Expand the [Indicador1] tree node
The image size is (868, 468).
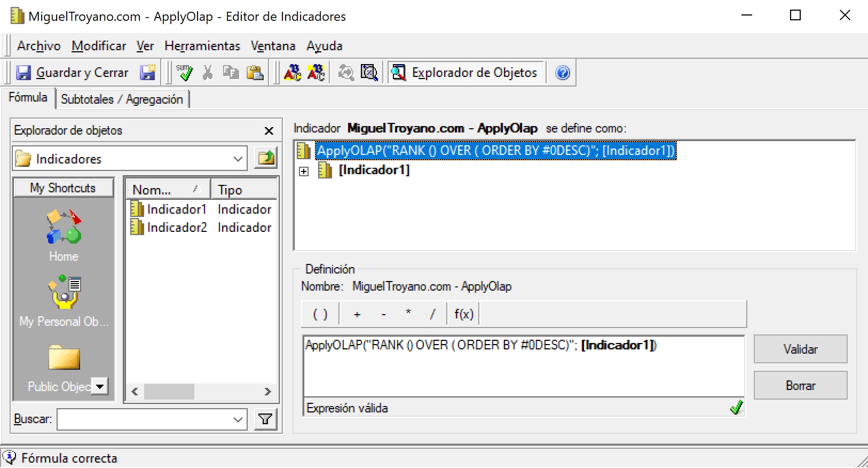click(x=304, y=171)
